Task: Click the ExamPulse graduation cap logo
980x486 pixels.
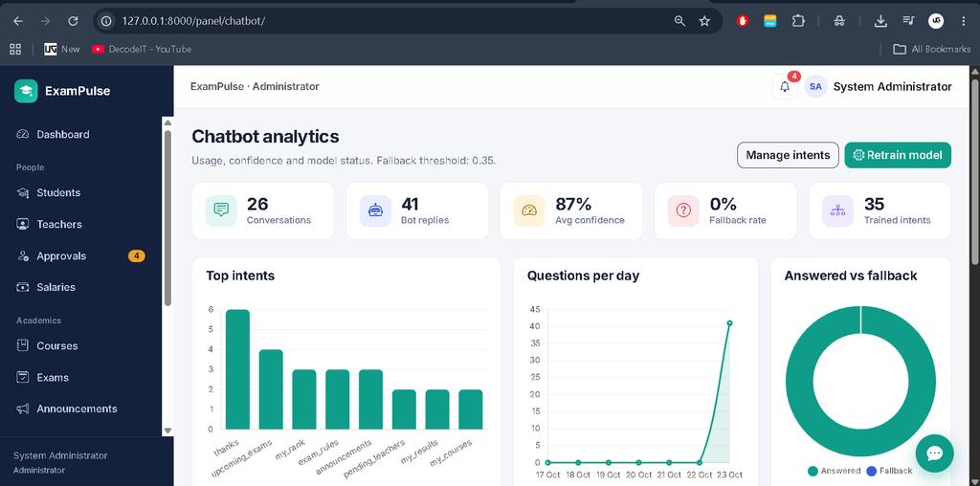Action: tap(26, 91)
